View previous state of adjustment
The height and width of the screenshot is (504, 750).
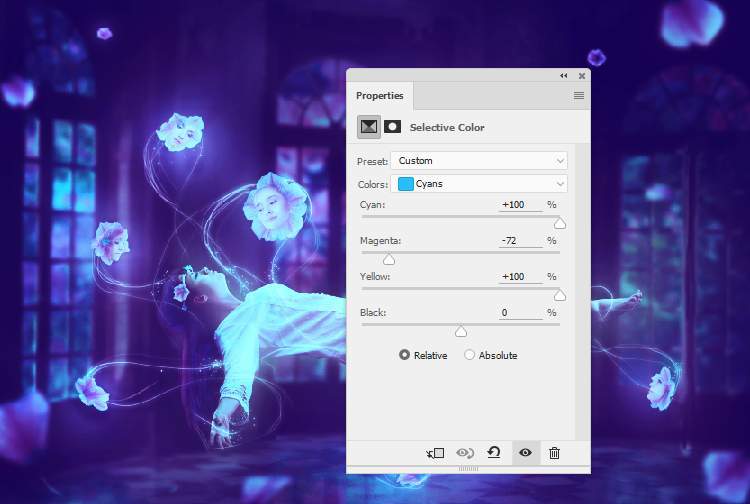(465, 453)
